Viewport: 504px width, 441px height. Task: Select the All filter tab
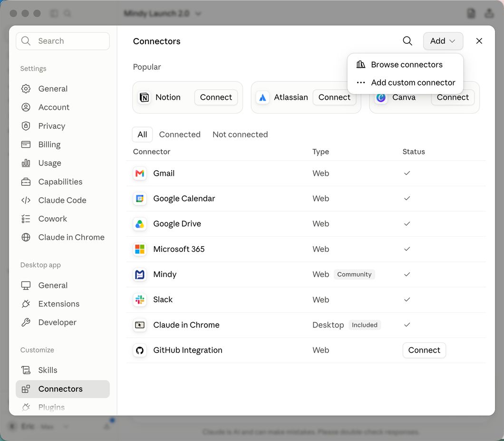click(x=142, y=134)
